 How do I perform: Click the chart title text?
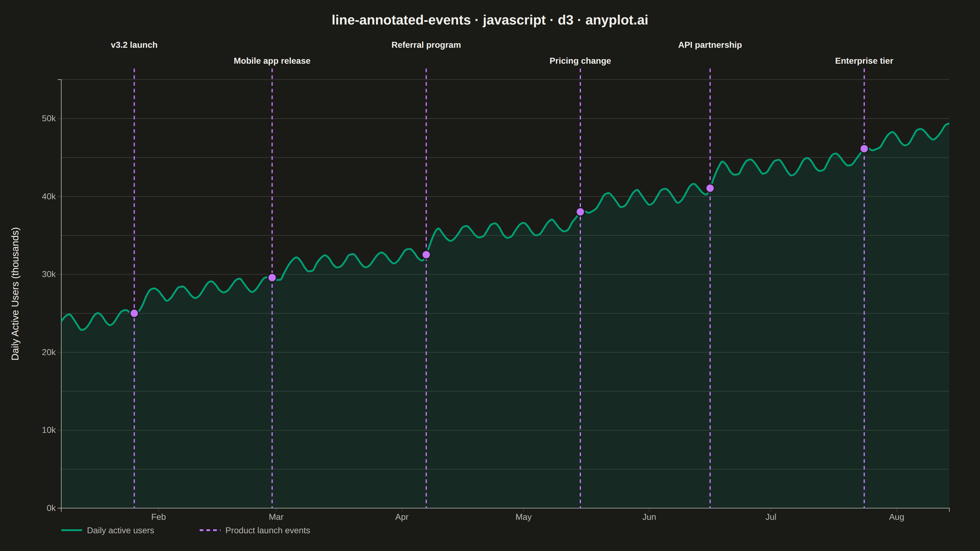(490, 20)
